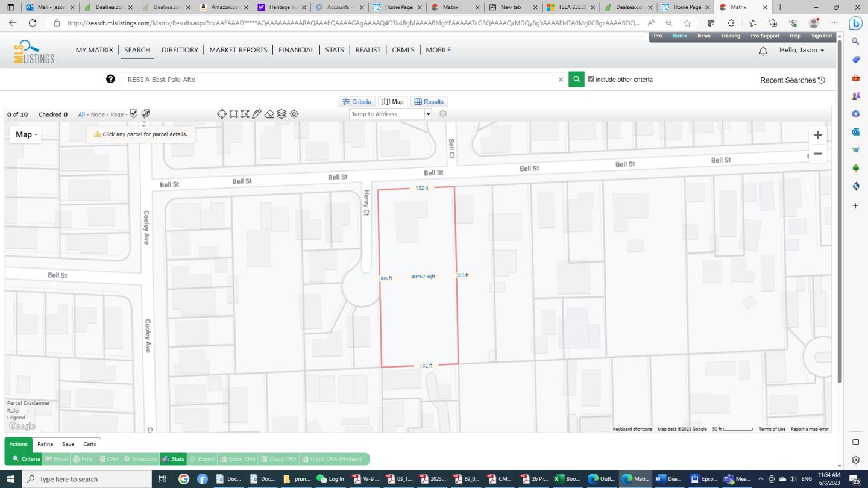Click browser refresh button

[33, 23]
